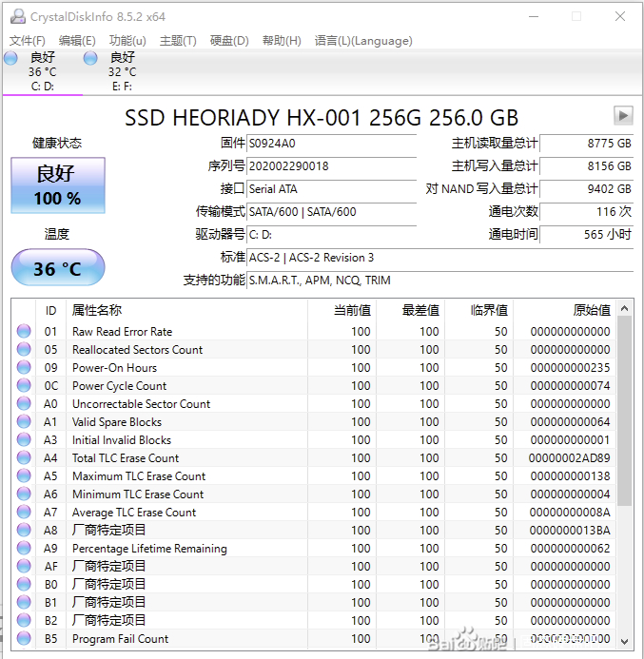Screen dimensions: 644x659
Task: Click the scroll up arrow of attribute list
Action: 625,309
